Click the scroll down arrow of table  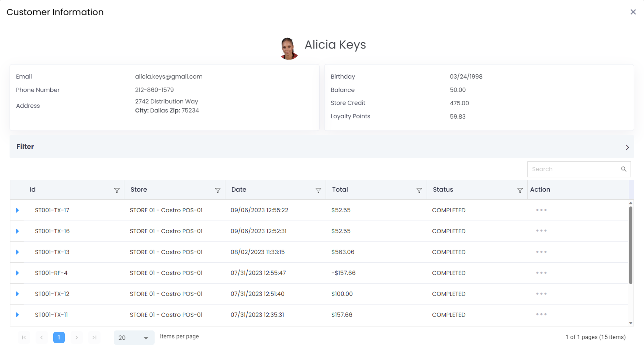[x=631, y=323]
